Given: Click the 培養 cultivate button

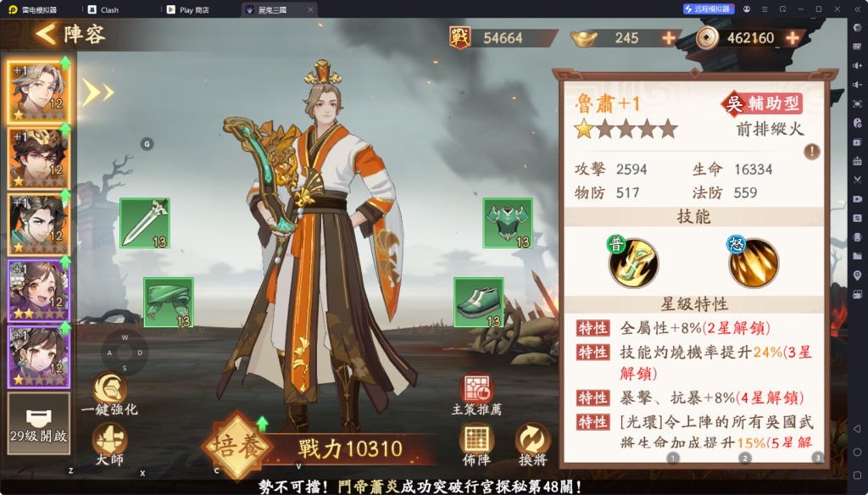Looking at the screenshot, I should pyautogui.click(x=237, y=445).
